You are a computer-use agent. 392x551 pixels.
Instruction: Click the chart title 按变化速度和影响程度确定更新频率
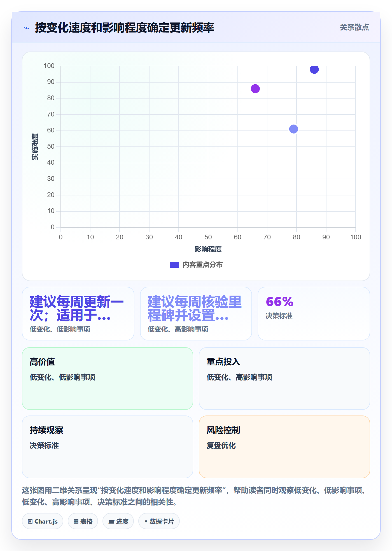125,28
